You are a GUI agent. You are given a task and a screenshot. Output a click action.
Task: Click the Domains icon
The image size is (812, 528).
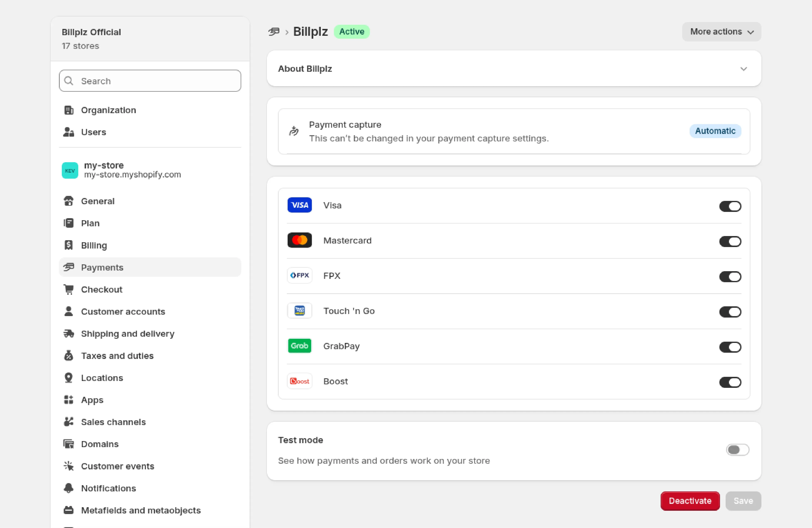[68, 444]
